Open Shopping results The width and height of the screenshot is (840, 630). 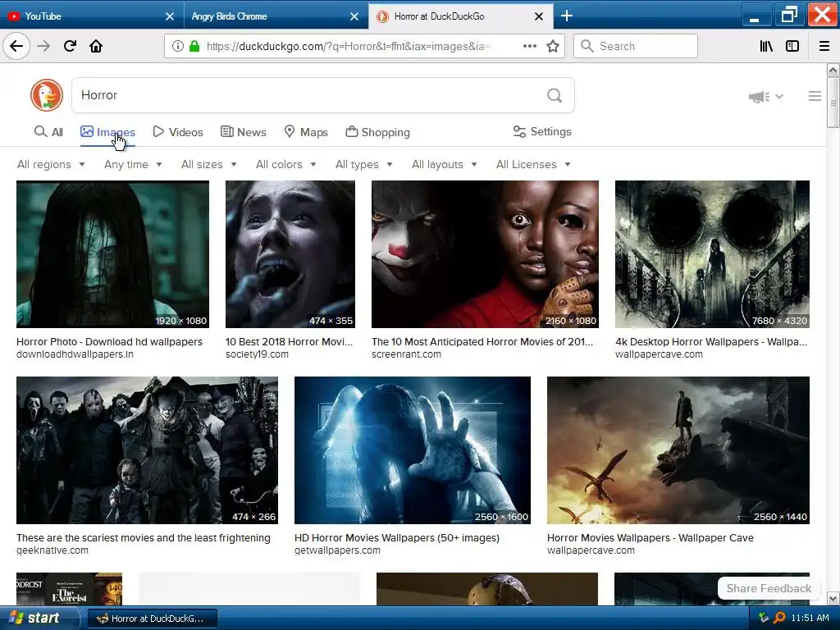click(377, 132)
